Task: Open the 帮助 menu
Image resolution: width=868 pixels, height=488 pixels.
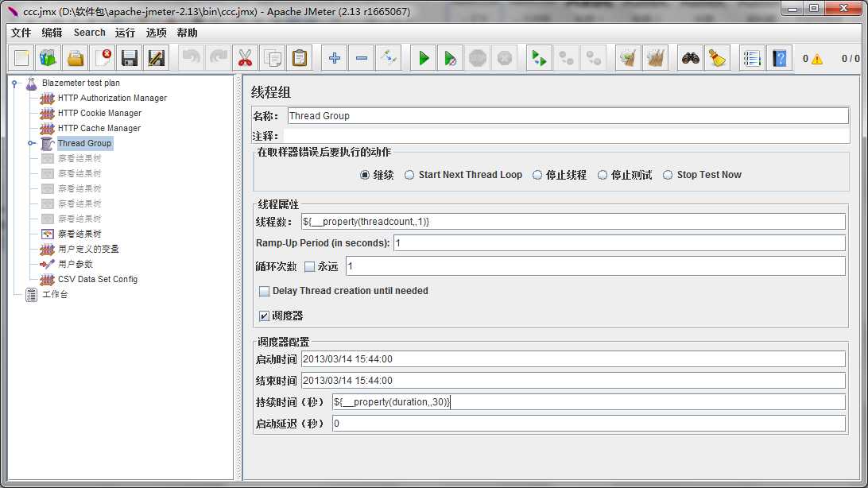Action: click(187, 33)
